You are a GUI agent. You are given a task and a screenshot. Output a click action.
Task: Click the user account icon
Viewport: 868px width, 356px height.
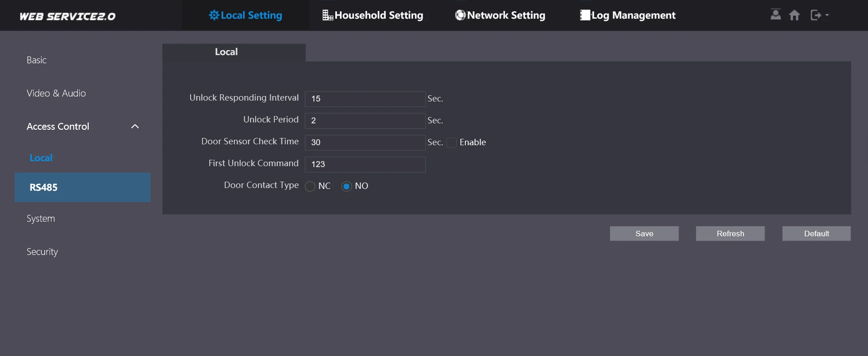776,15
